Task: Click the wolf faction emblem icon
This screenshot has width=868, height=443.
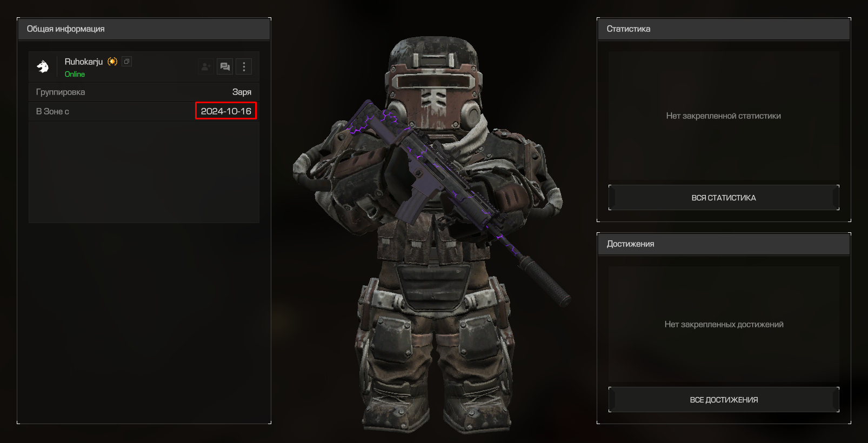Action: tap(43, 66)
